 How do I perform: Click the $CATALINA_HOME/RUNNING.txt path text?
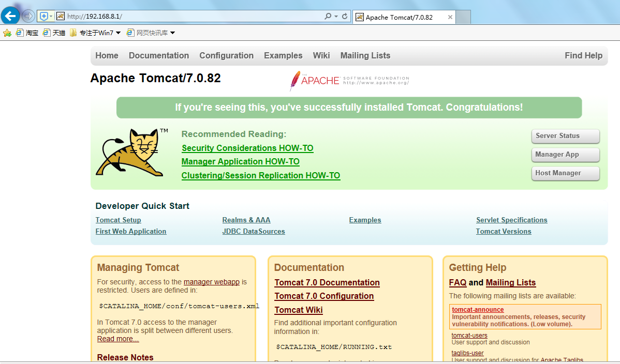click(334, 347)
